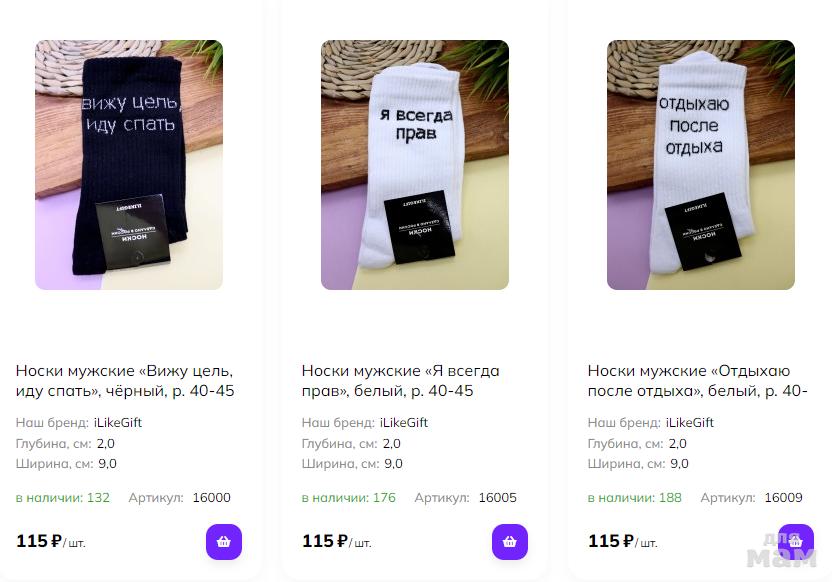Screen dimensions: 832x582
Task: Click «в наличии: 176» stock label
Action: (349, 498)
